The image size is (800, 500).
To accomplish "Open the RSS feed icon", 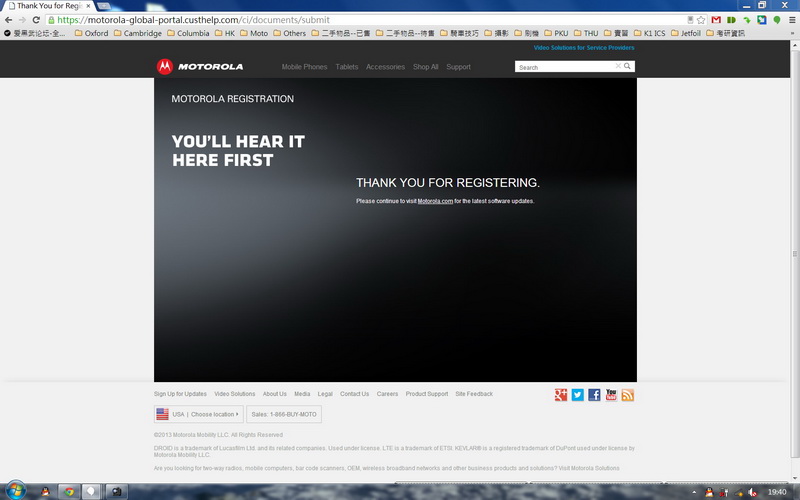I will tap(628, 395).
